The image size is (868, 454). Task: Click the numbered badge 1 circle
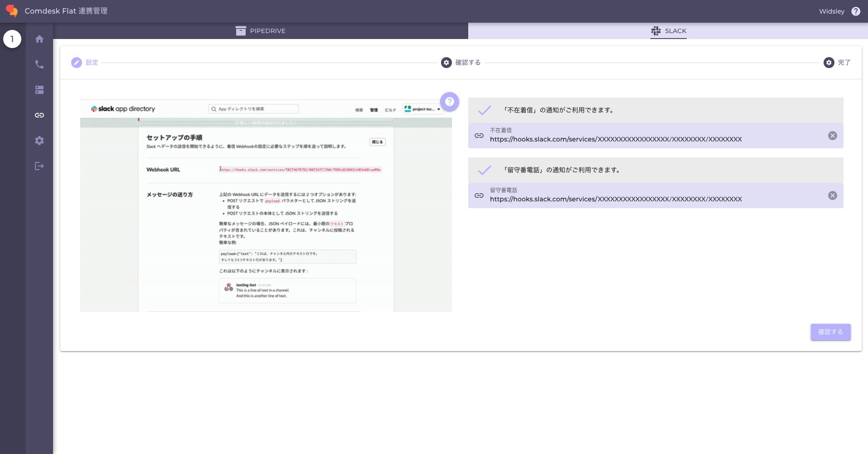[x=12, y=39]
